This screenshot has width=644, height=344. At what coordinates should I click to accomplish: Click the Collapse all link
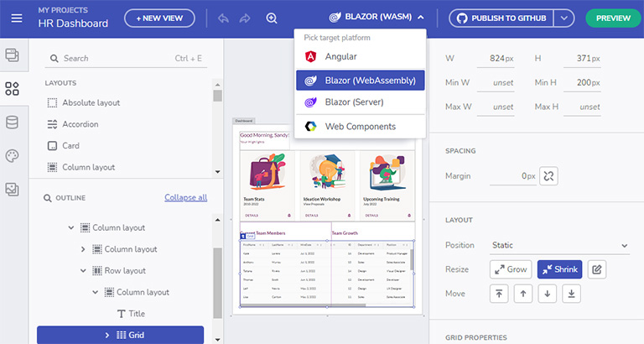click(185, 197)
